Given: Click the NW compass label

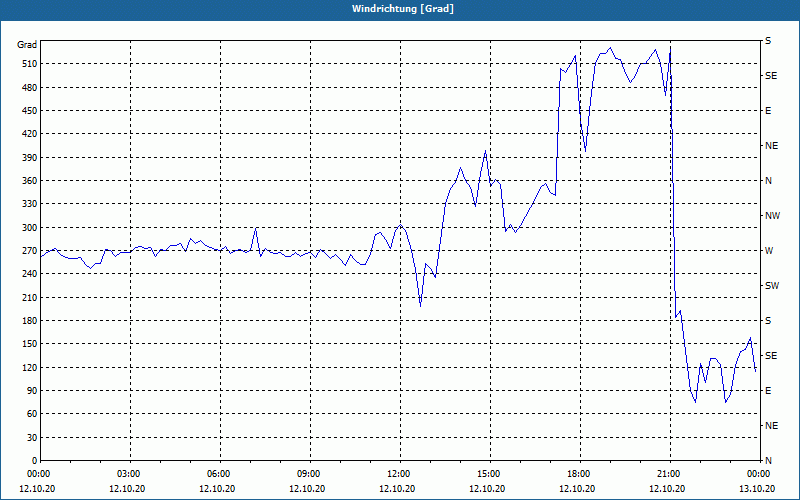Looking at the screenshot, I should click(772, 216).
